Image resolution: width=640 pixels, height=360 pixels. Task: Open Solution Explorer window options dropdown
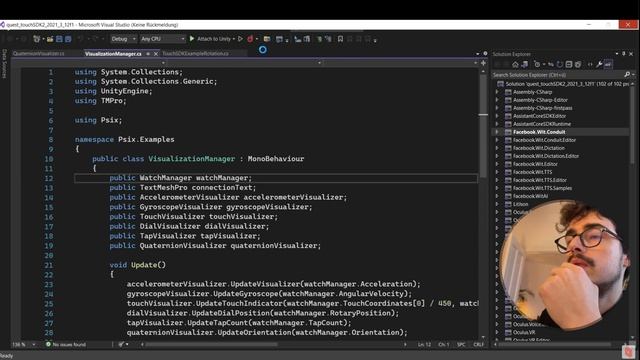click(x=617, y=53)
